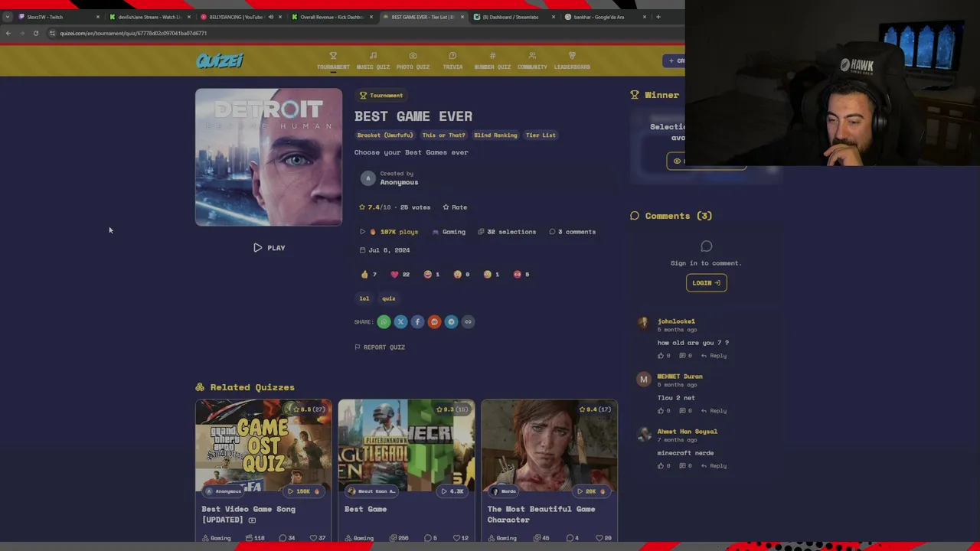
Task: Click the heart count on Best Game card
Action: click(x=460, y=538)
